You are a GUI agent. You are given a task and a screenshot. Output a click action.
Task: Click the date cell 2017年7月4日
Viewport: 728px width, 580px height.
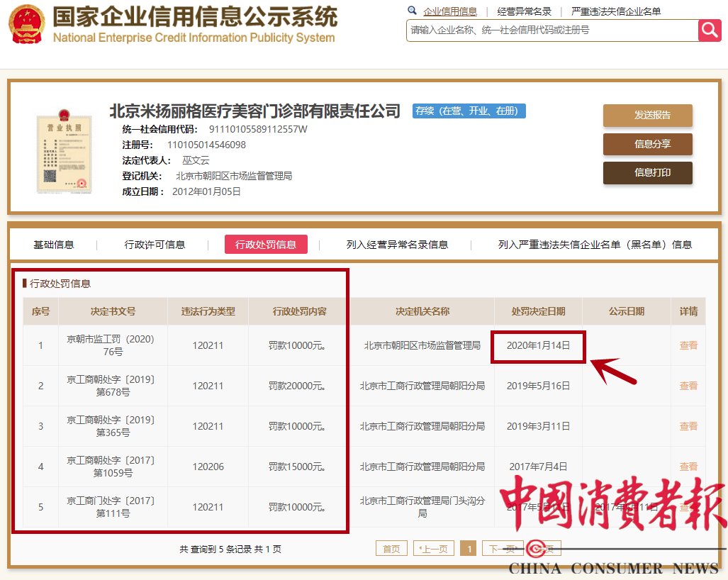[538, 467]
